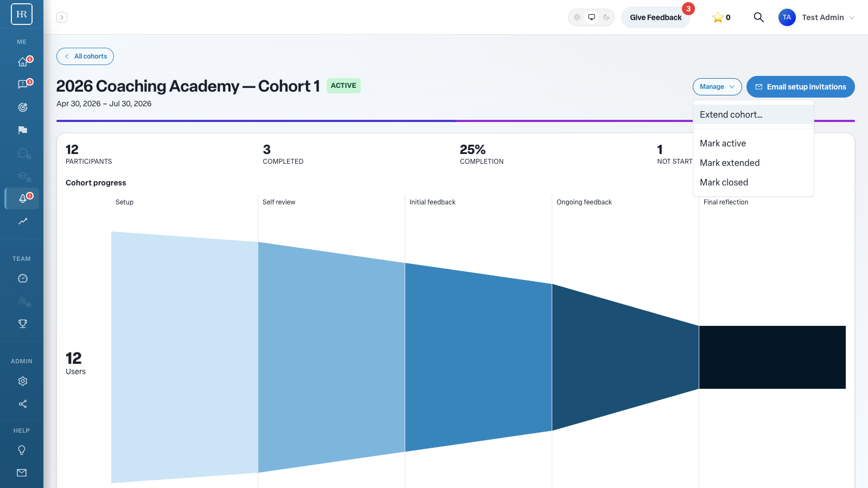Open the Team dashboard gauge icon
The image size is (868, 488).
coord(23,278)
